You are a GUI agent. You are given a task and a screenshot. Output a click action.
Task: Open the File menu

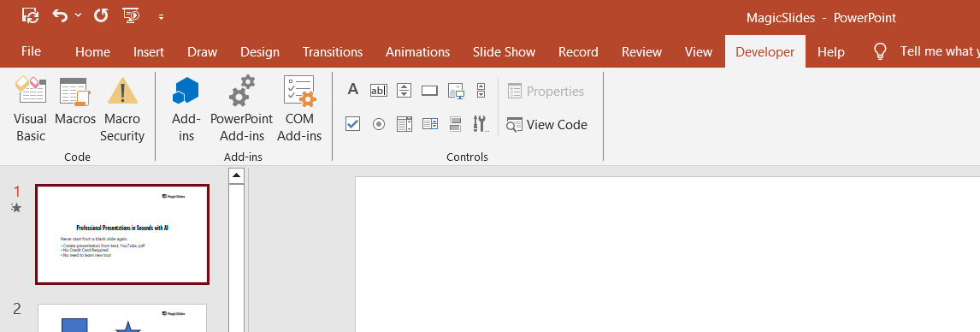[32, 51]
